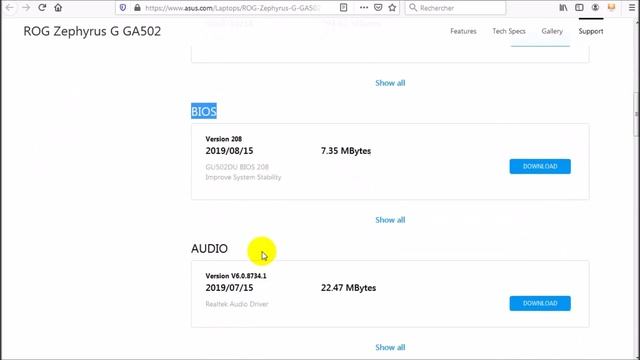Click the page vertical scrollbar thumb

pos(636,113)
